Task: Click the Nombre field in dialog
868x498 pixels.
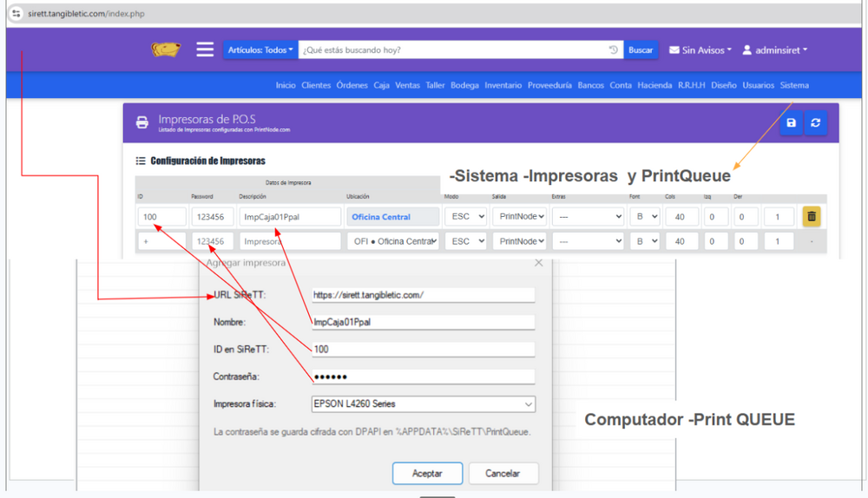Action: tap(424, 322)
